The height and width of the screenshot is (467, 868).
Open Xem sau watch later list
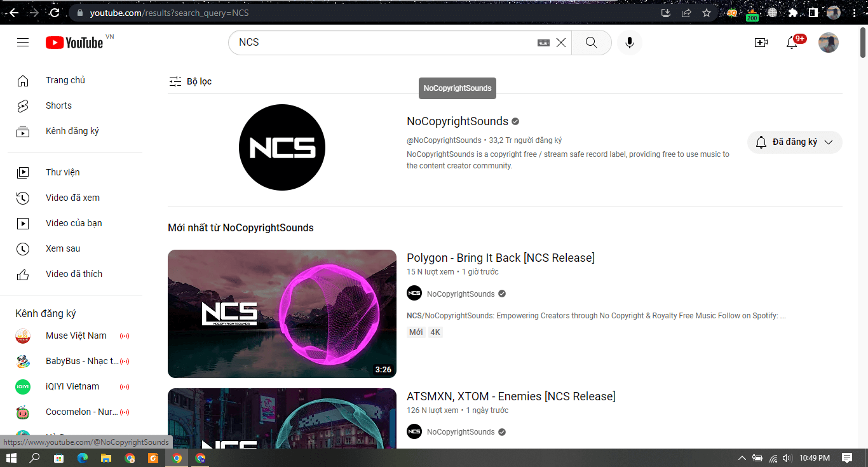click(x=63, y=248)
